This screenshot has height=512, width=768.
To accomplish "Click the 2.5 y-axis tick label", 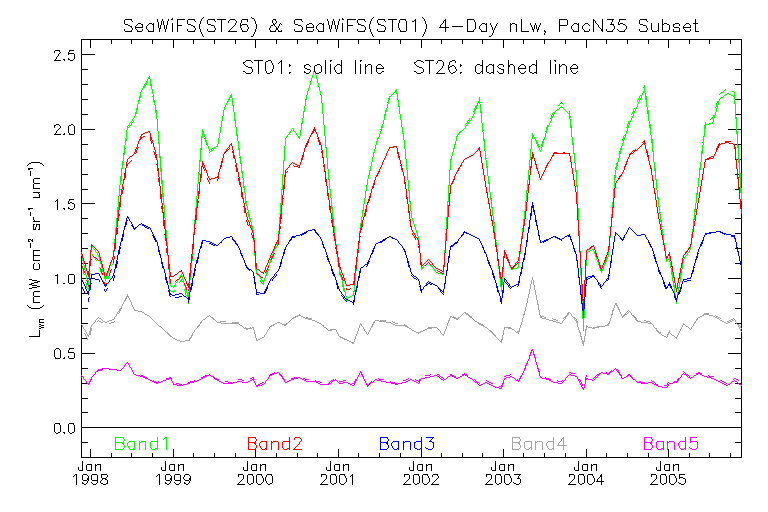I will 65,55.
